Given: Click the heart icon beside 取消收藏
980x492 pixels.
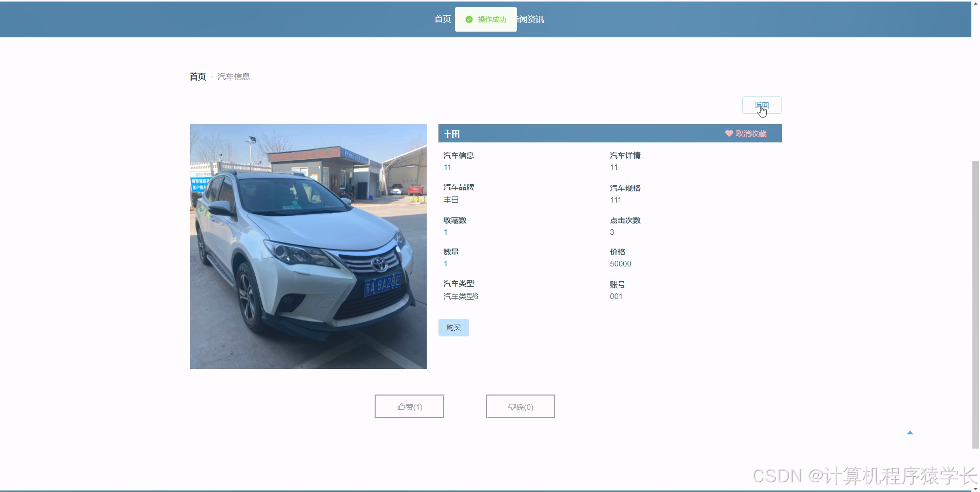Looking at the screenshot, I should tap(729, 133).
